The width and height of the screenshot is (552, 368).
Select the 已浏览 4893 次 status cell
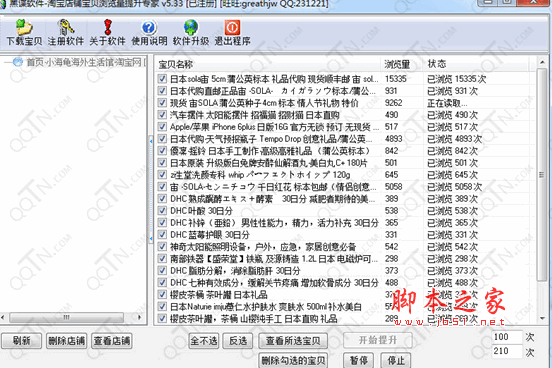click(x=454, y=139)
